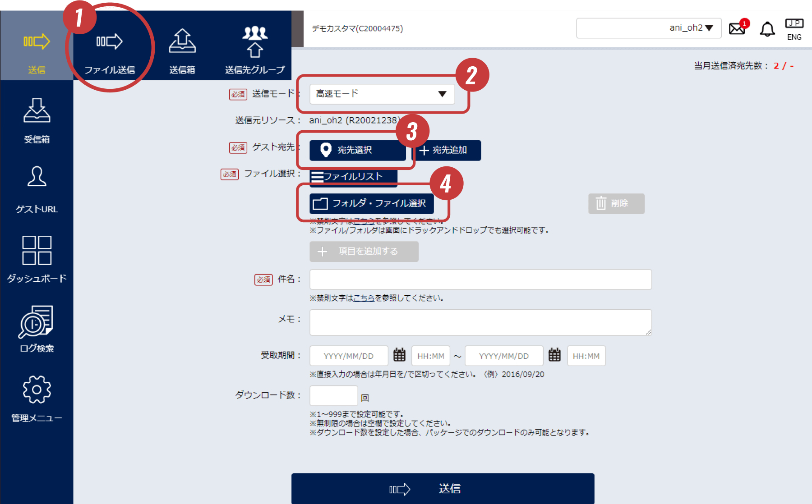The height and width of the screenshot is (504, 812).
Task: Open the start date calendar icon
Action: (399, 355)
